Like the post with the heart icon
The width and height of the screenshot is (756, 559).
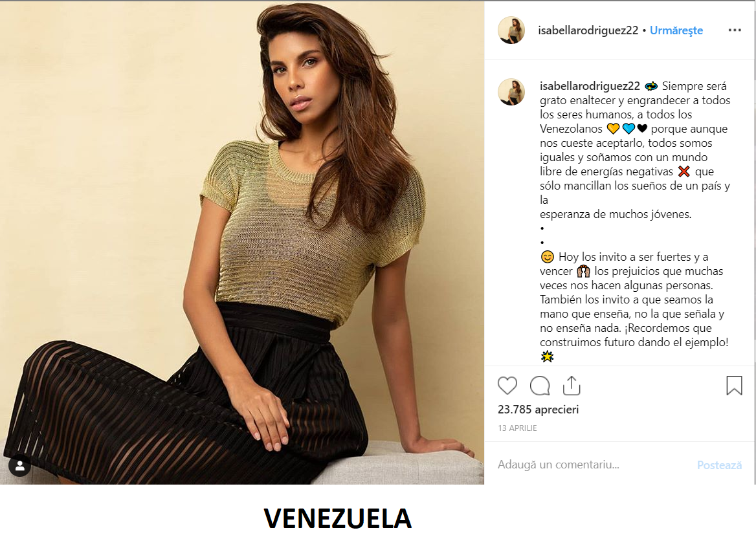coord(507,386)
